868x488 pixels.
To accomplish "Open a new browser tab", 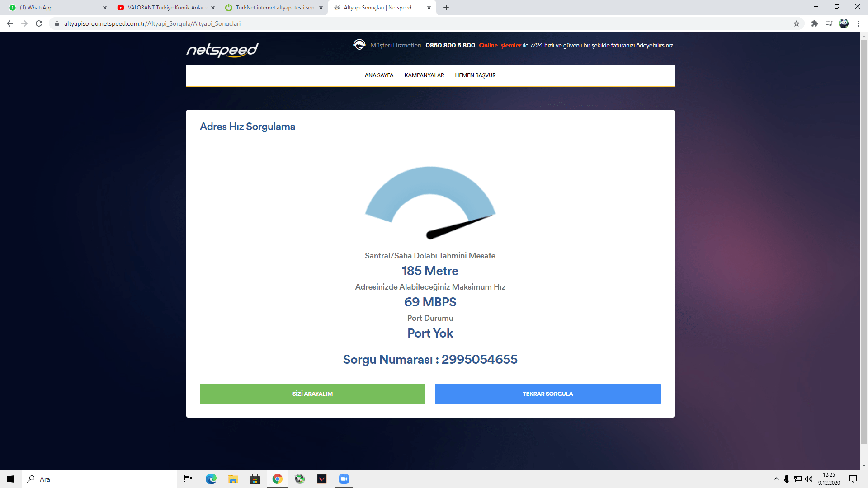I will click(446, 8).
